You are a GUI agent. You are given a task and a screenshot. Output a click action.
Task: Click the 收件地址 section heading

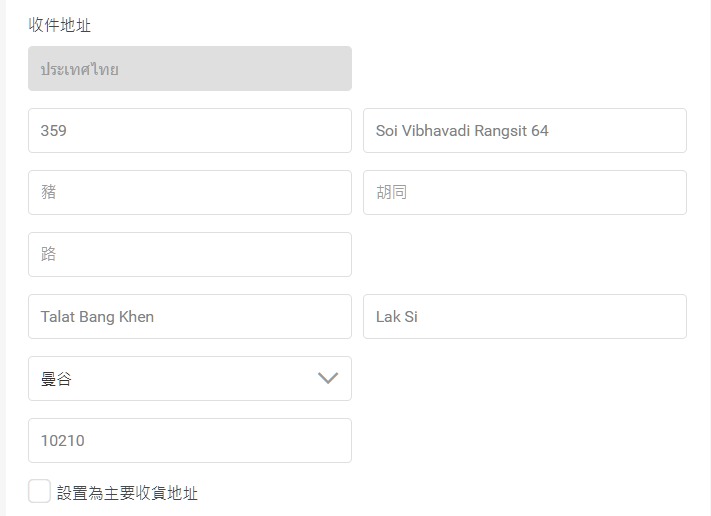tap(60, 25)
